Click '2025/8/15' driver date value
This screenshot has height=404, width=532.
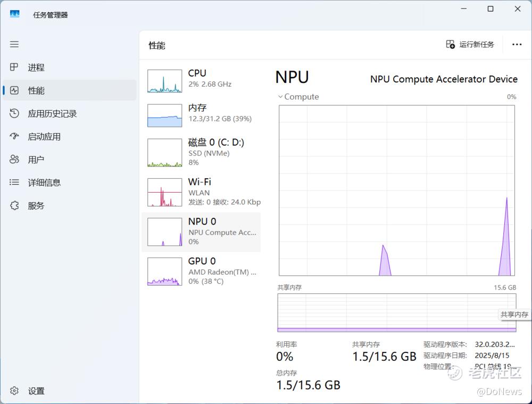point(492,356)
